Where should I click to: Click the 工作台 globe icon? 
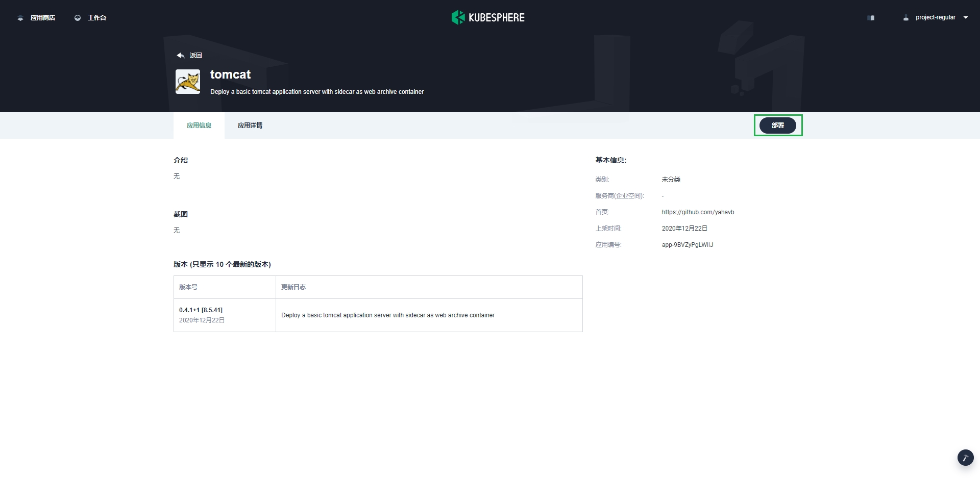pyautogui.click(x=78, y=17)
